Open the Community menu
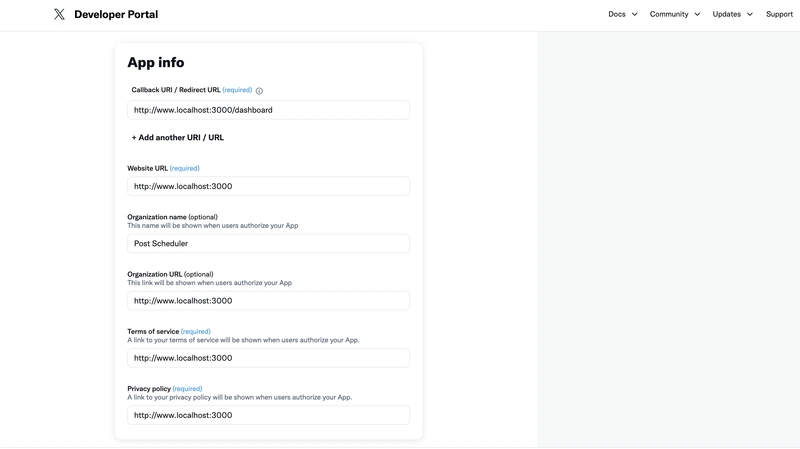Viewport: 800px width, 449px height. 669,14
